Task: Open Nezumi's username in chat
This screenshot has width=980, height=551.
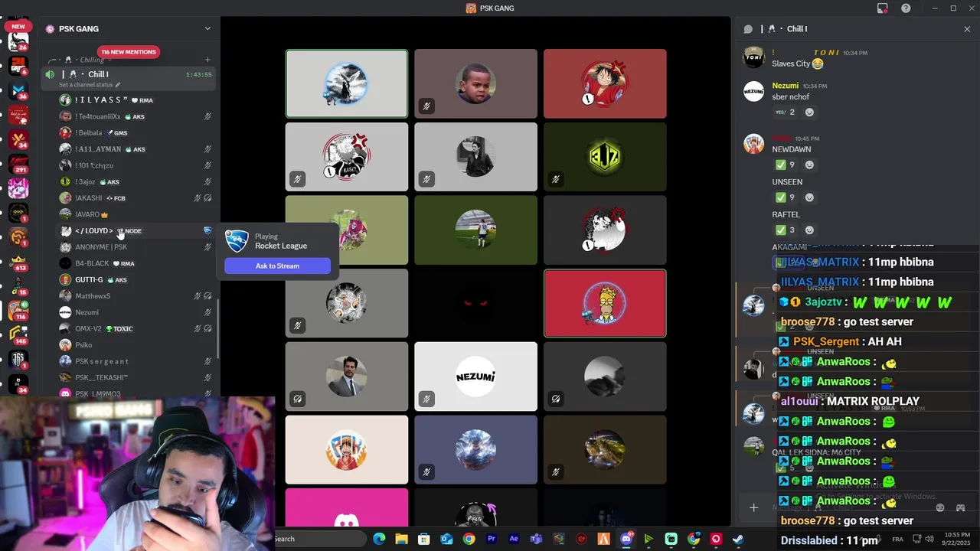Action: coord(786,86)
